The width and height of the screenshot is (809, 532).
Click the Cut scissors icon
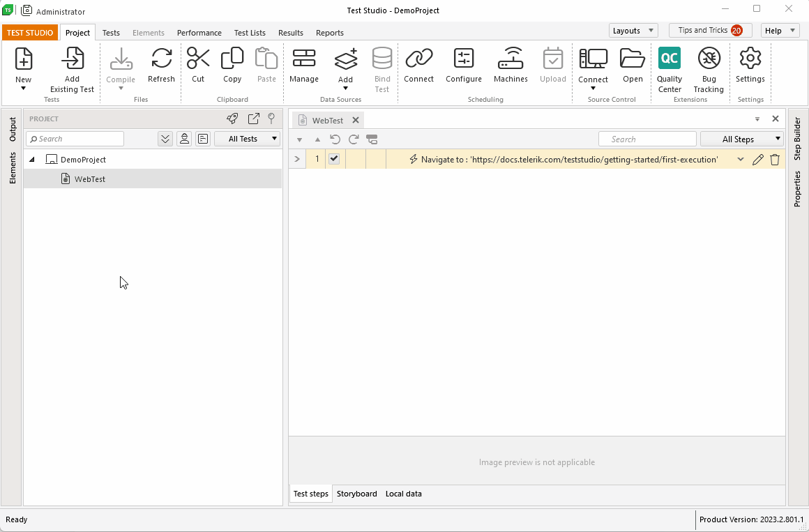[x=198, y=59]
